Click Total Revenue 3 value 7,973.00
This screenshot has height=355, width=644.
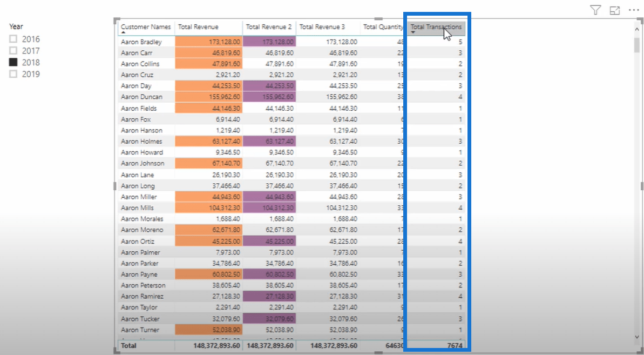[345, 252]
